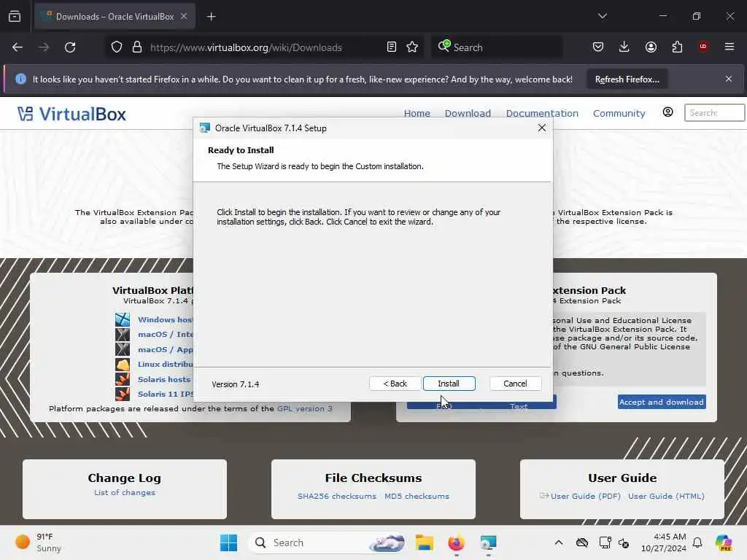Image resolution: width=747 pixels, height=560 pixels.
Task: Click the network display tray icon
Action: (x=605, y=542)
